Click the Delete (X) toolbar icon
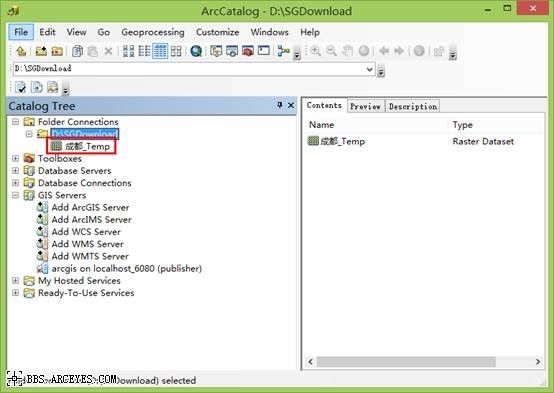 (108, 51)
